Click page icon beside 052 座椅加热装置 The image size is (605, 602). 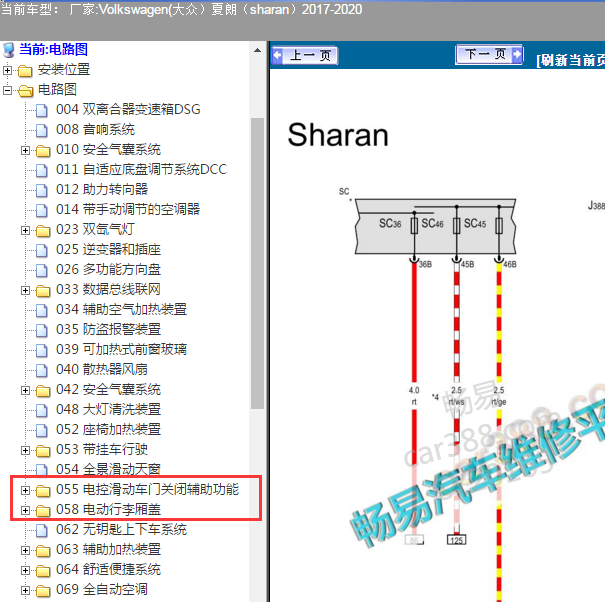(42, 430)
